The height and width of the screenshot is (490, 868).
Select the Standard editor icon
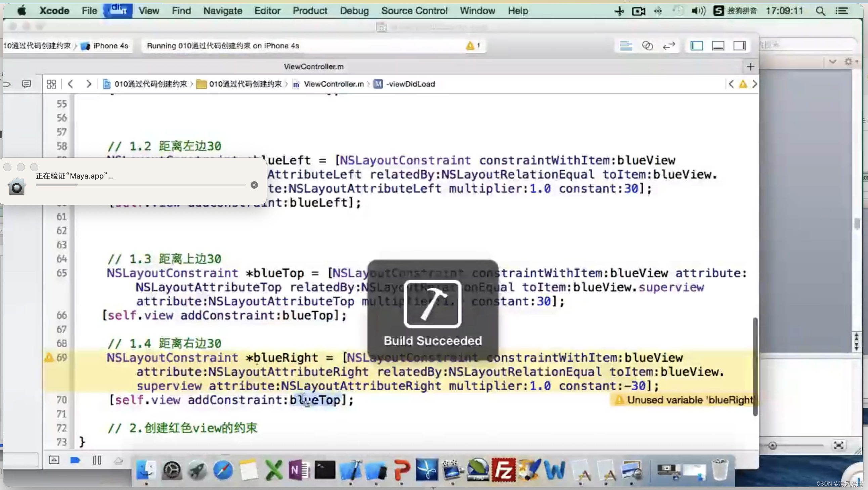(626, 45)
